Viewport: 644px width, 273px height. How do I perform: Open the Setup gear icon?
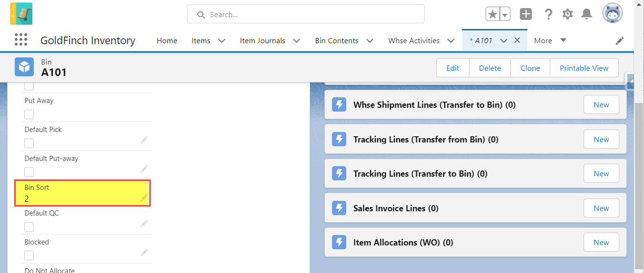(x=567, y=14)
